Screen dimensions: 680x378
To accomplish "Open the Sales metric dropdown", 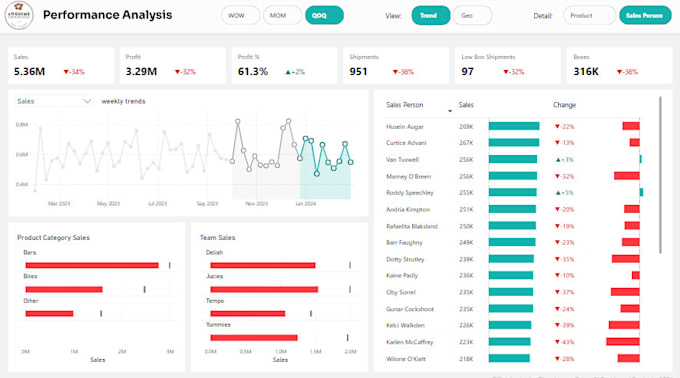I will click(x=54, y=101).
